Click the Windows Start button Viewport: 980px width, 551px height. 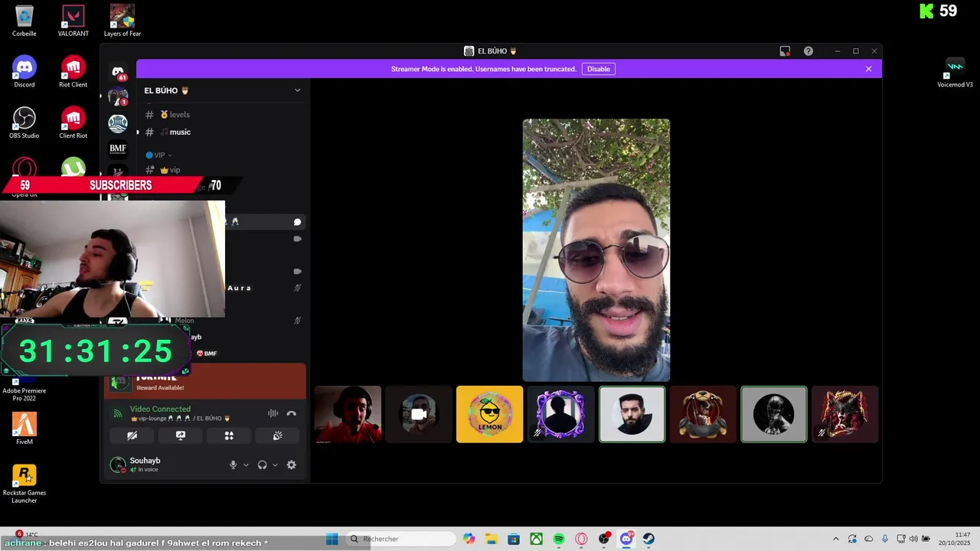click(332, 539)
